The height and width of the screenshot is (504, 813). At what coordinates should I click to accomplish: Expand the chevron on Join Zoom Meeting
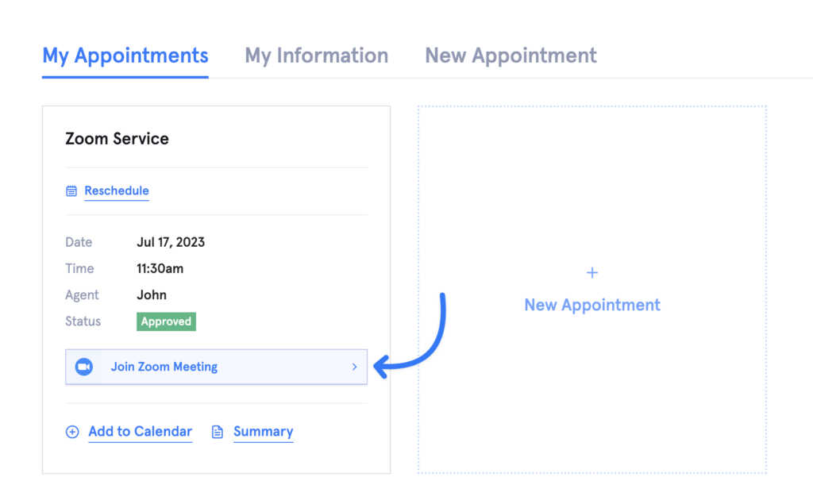pyautogui.click(x=355, y=367)
